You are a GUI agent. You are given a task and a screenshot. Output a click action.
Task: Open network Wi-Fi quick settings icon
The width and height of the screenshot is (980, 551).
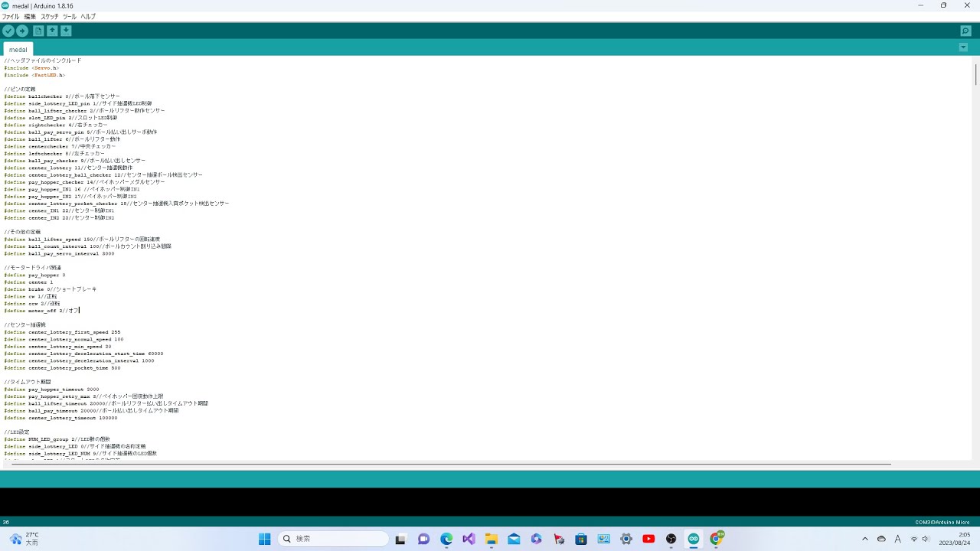913,539
